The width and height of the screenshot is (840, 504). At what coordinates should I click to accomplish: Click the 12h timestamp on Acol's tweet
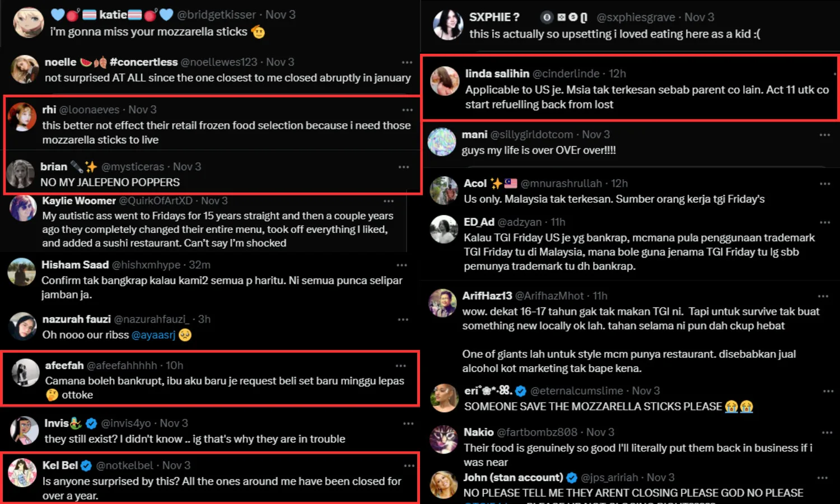(x=619, y=184)
